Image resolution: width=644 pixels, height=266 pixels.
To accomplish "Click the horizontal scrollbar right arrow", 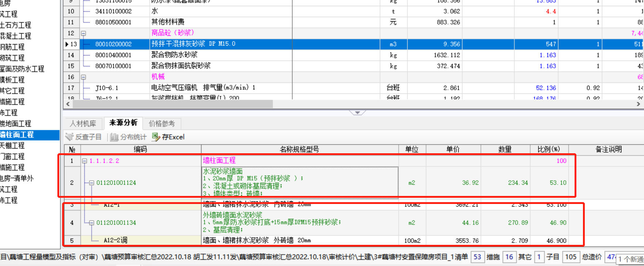I will point(638,104).
